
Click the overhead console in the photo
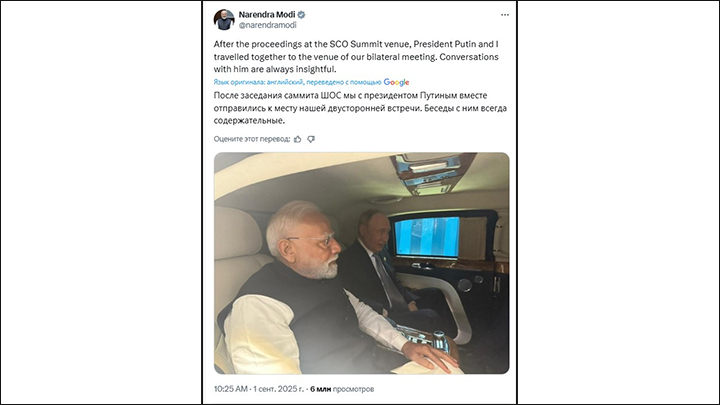coord(429,172)
